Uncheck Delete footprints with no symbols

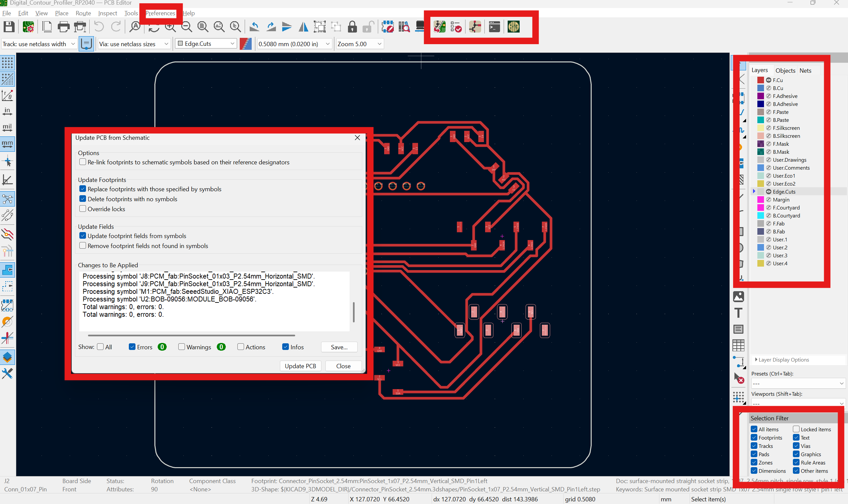83,199
